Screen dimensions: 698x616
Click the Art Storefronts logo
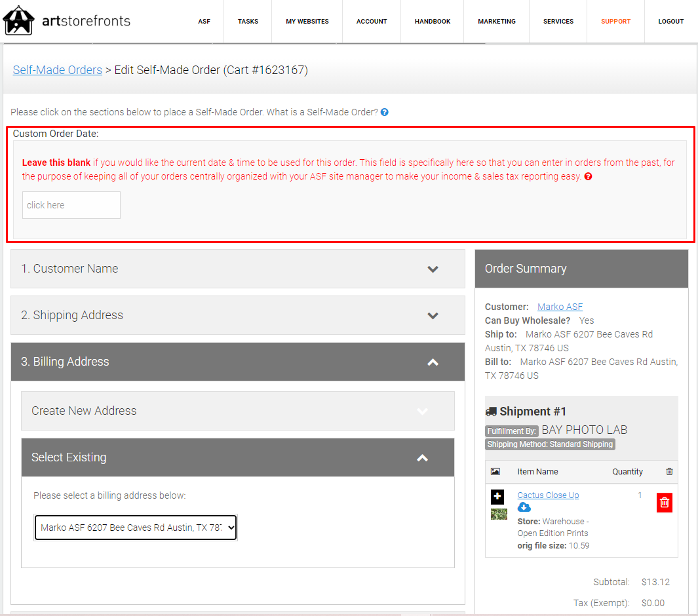[x=67, y=21]
